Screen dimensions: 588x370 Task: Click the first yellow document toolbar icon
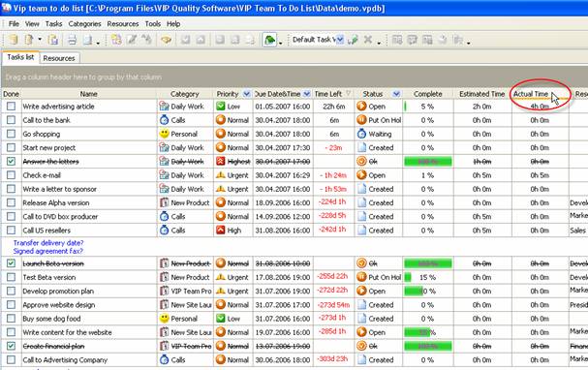(14, 40)
